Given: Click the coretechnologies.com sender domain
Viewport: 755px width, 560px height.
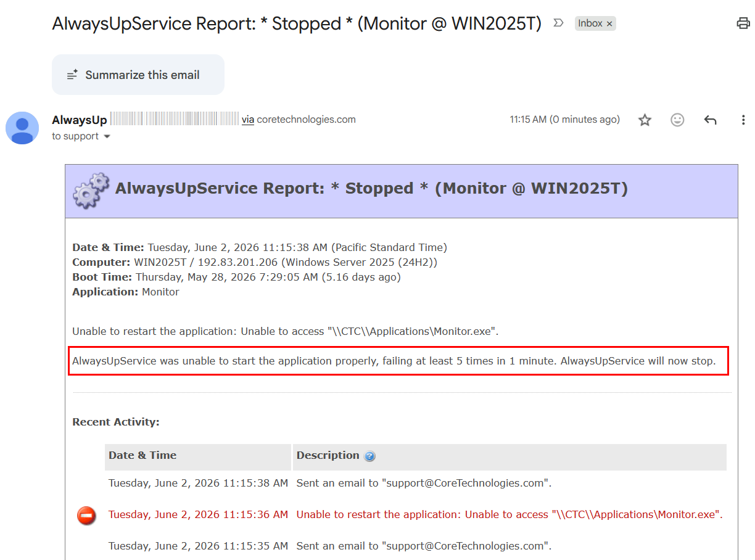Looking at the screenshot, I should 306,120.
